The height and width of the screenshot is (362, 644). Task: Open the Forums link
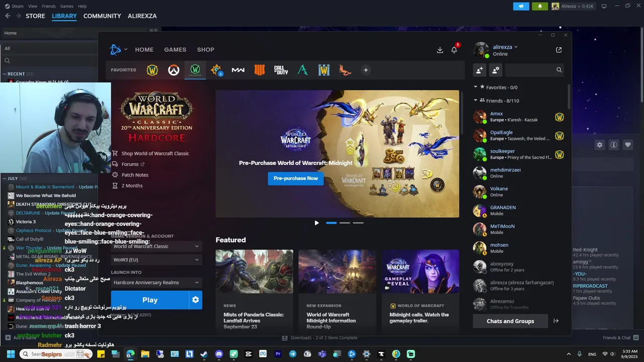tap(130, 164)
